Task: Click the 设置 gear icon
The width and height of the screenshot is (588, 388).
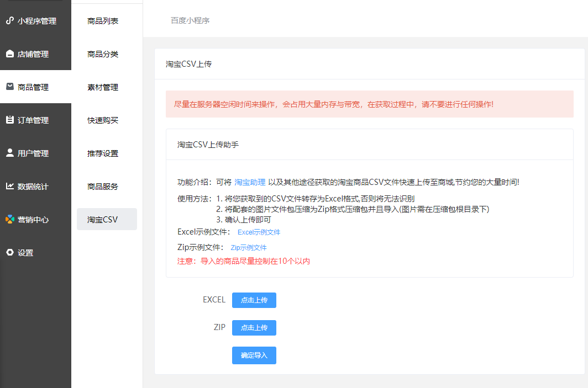Action: [x=10, y=252]
